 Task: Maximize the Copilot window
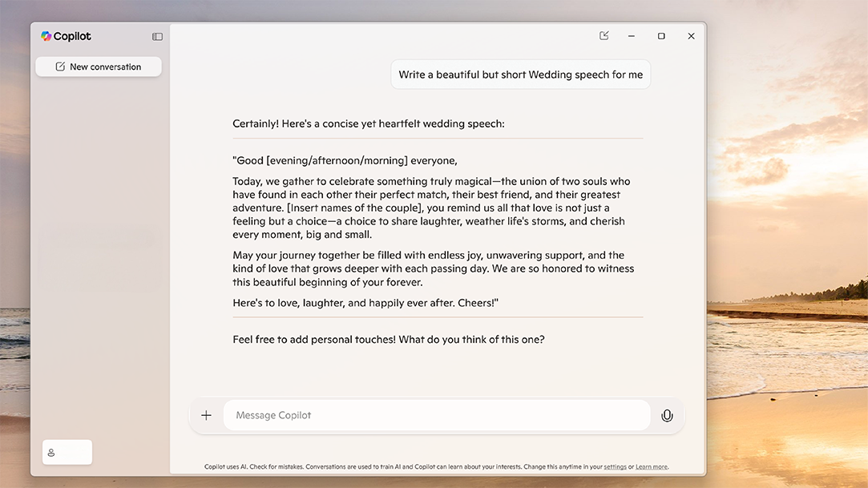(661, 36)
